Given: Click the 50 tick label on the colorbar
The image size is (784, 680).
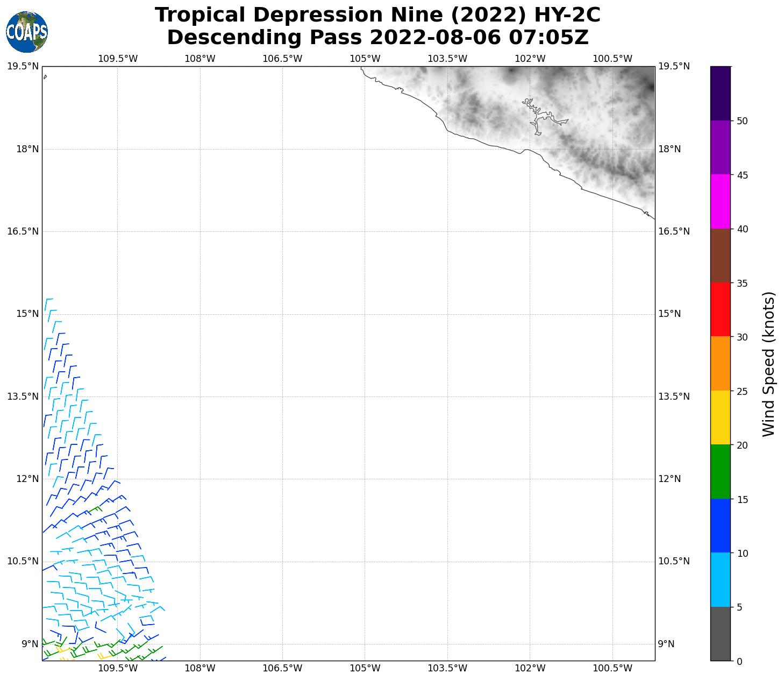Looking at the screenshot, I should [742, 121].
